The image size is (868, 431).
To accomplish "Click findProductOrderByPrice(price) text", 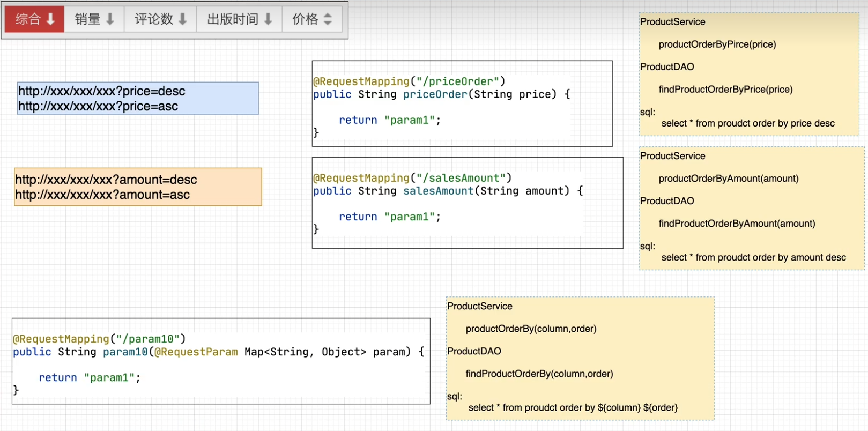I will 725,90.
